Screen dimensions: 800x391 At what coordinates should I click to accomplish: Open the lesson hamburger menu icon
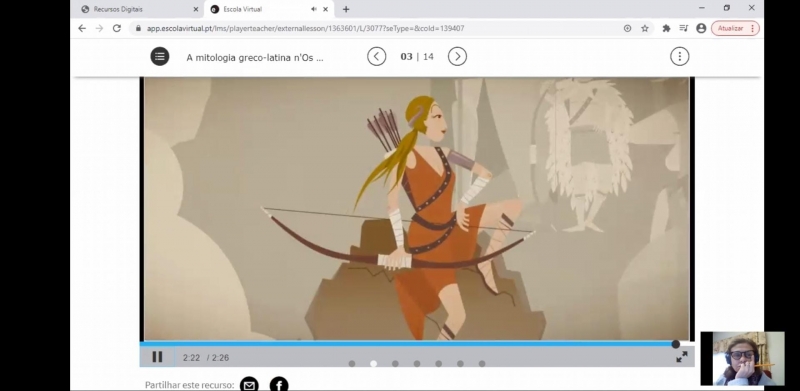click(160, 57)
